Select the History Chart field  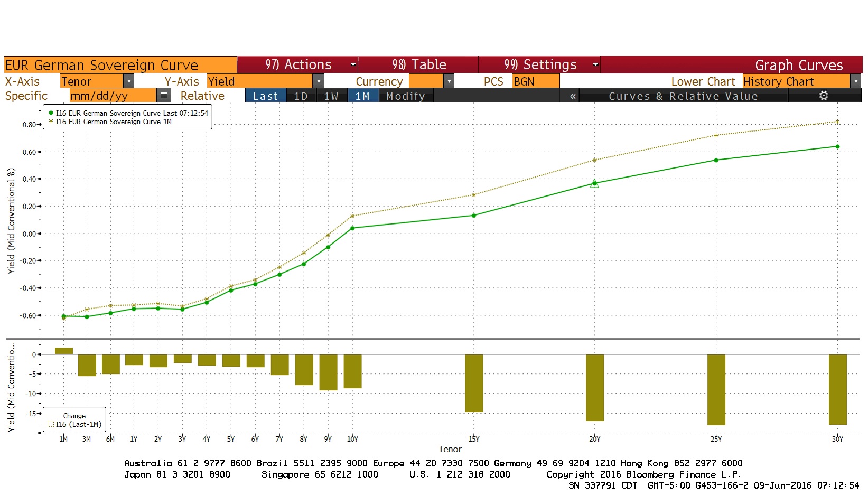[x=796, y=81]
